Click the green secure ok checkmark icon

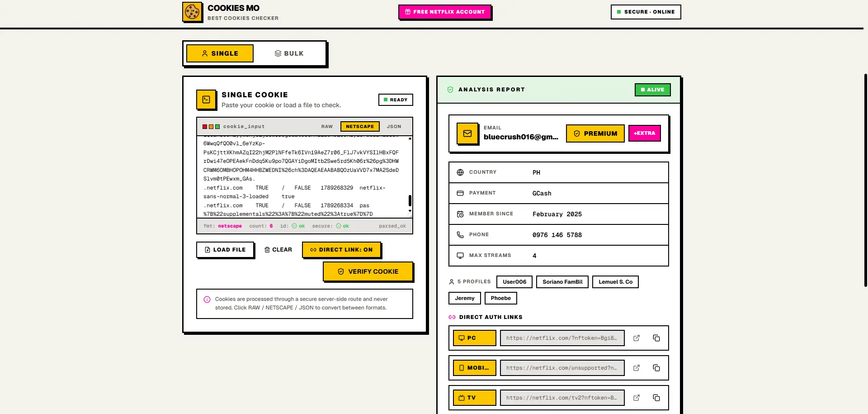pyautogui.click(x=339, y=226)
